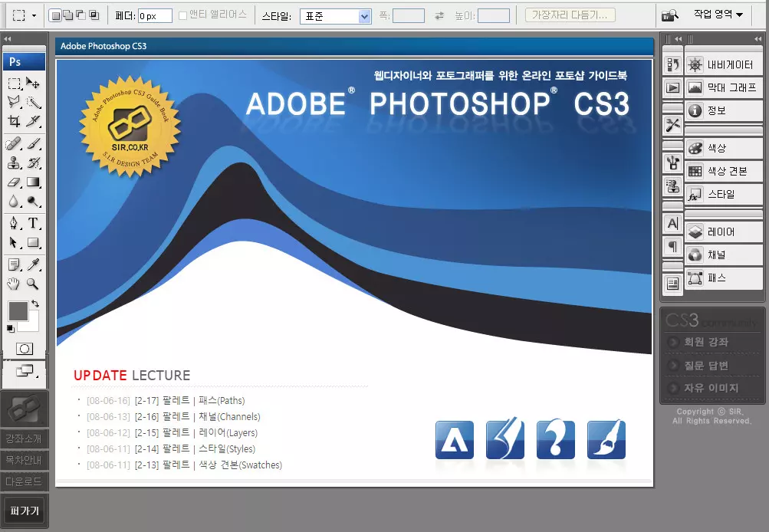The width and height of the screenshot is (769, 532).
Task: Open the Character panel icon
Action: click(x=673, y=224)
